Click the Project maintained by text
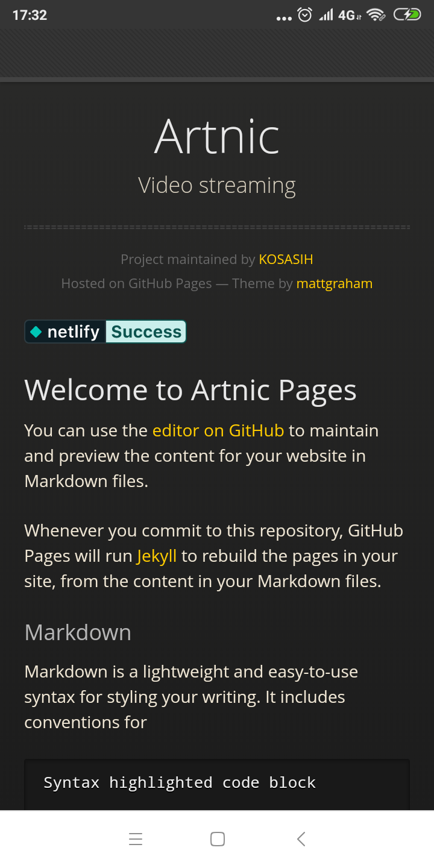434x868 pixels. (x=188, y=260)
